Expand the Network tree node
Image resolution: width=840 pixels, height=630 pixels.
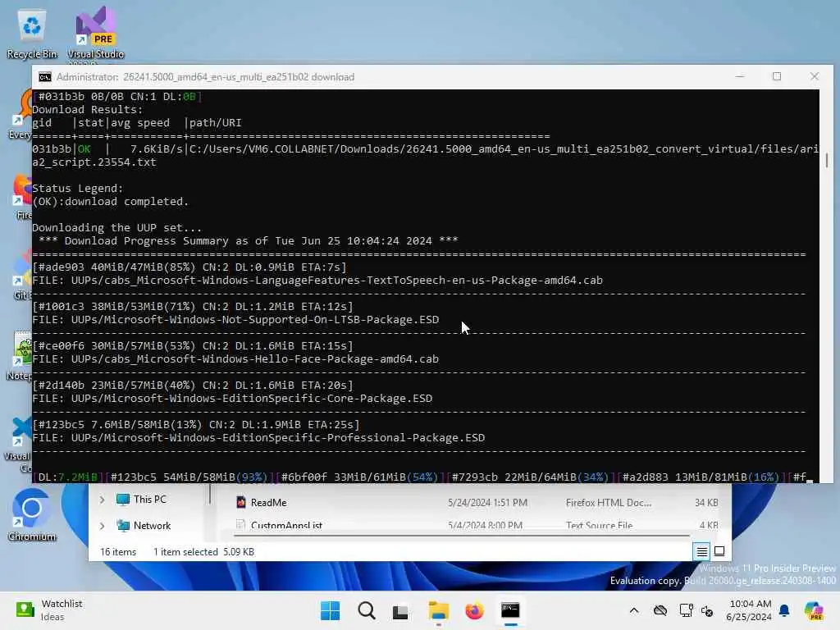pyautogui.click(x=102, y=526)
